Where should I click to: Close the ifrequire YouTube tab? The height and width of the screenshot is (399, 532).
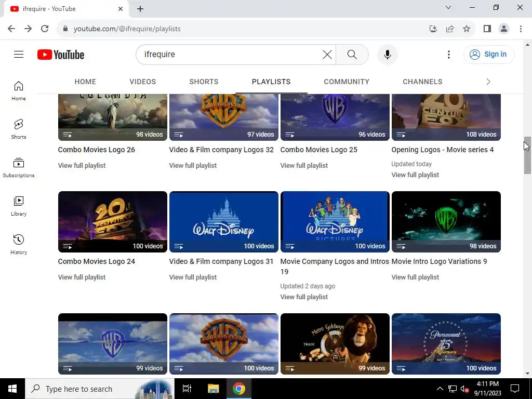click(x=121, y=9)
